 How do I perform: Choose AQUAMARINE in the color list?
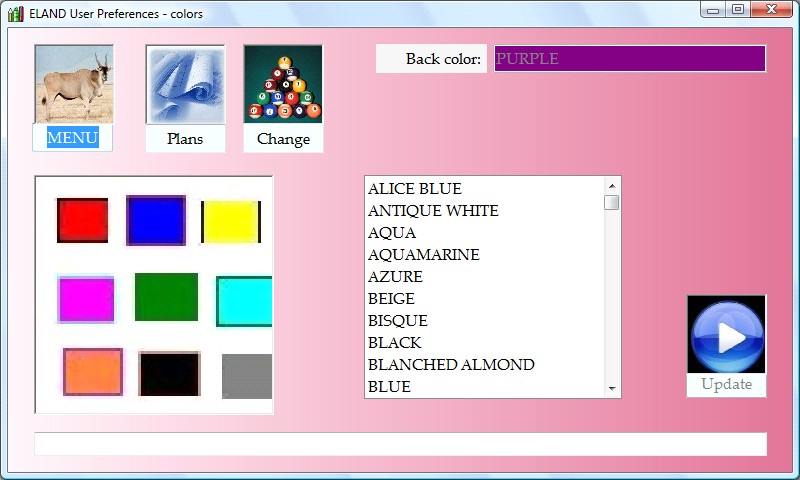[424, 255]
